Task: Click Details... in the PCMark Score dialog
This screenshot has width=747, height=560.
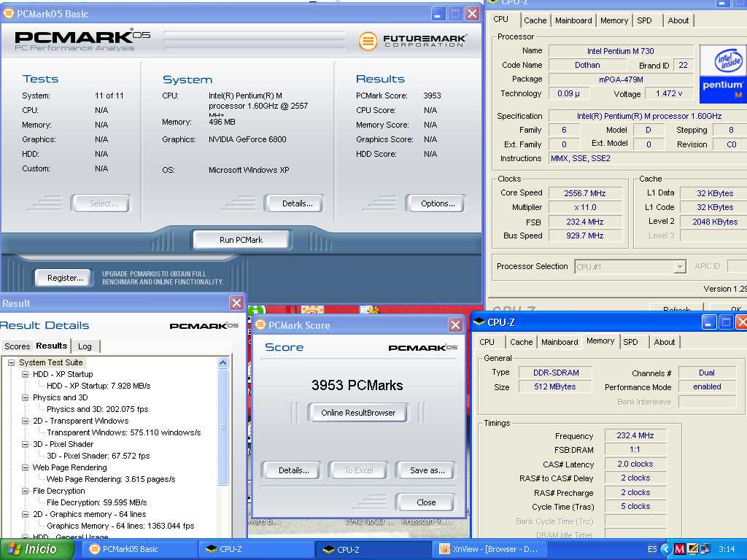Action: click(293, 470)
